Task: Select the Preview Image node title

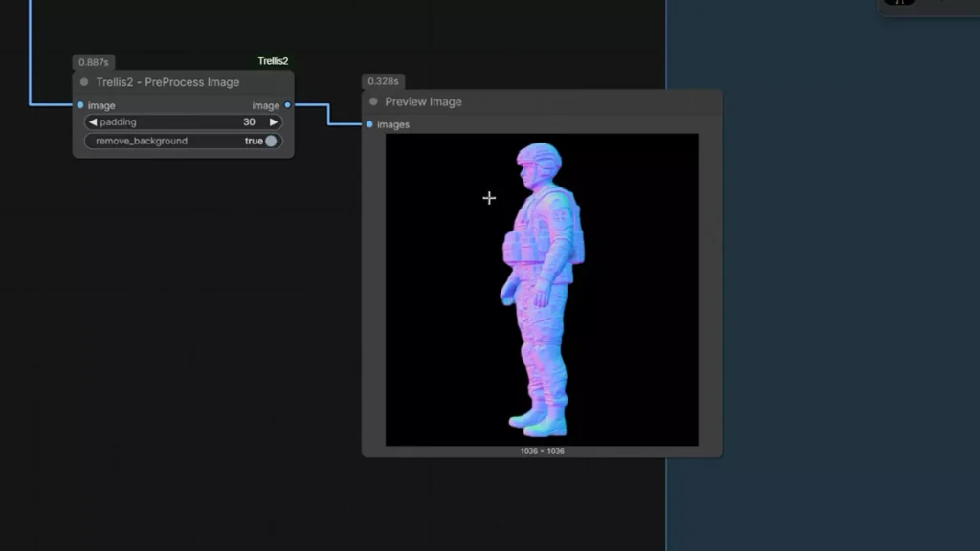Action: click(423, 101)
